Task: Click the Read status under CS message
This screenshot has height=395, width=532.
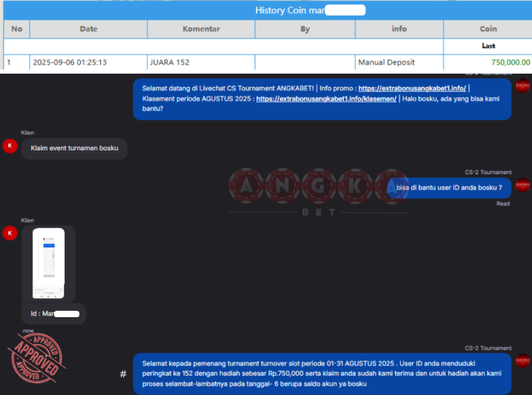Action: pos(503,204)
